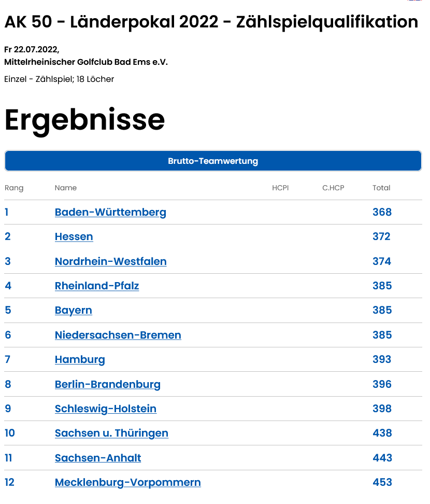This screenshot has height=504, width=430.
Task: Select the Mecklenburg-Vorpommern link
Action: pos(128,482)
